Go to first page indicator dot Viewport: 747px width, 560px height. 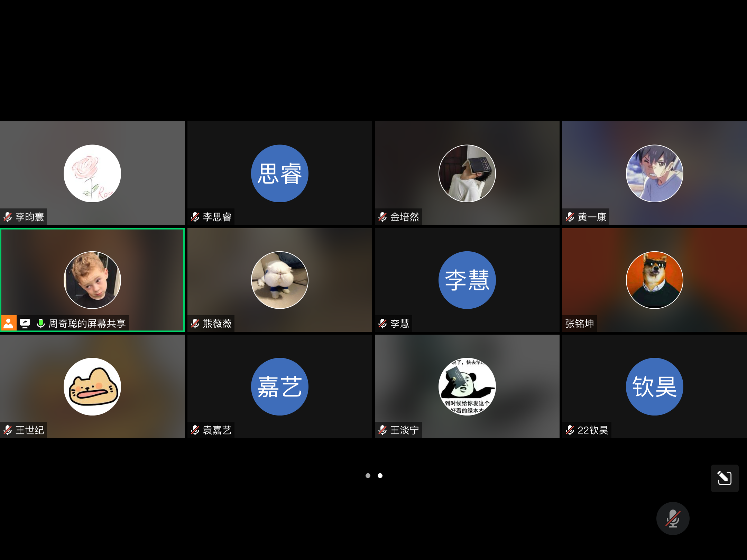coord(368,476)
